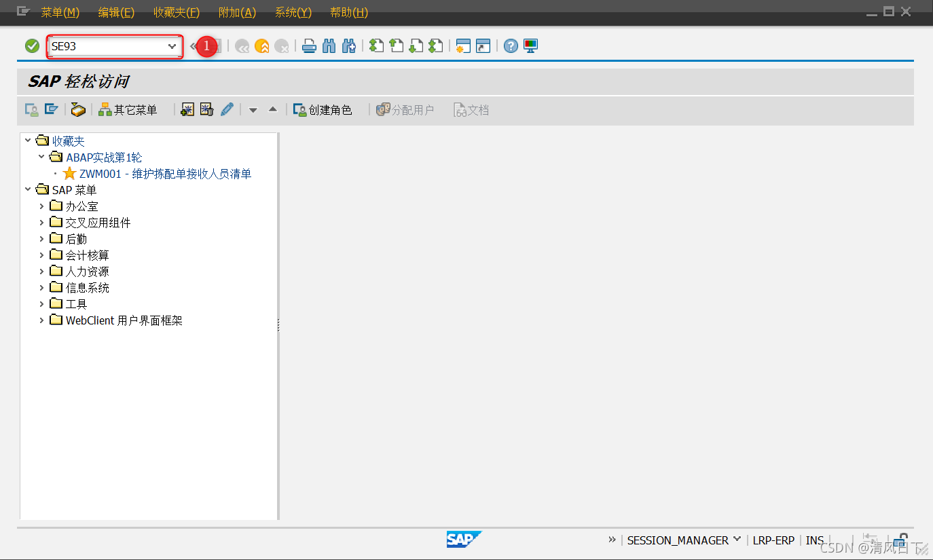
Task: Collapse the SAP 菜单 tree node
Action: point(28,189)
